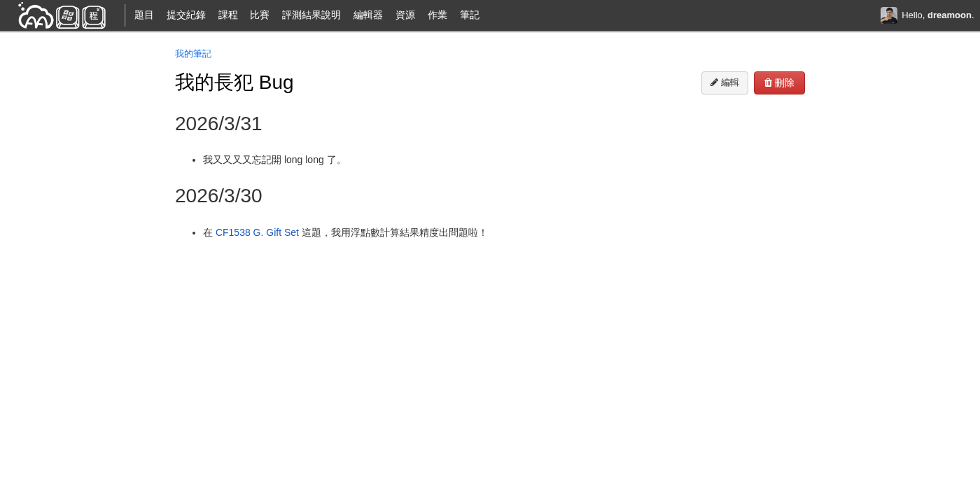The width and height of the screenshot is (980, 490).
Task: Click the cloud logo to go home
Action: point(62,15)
